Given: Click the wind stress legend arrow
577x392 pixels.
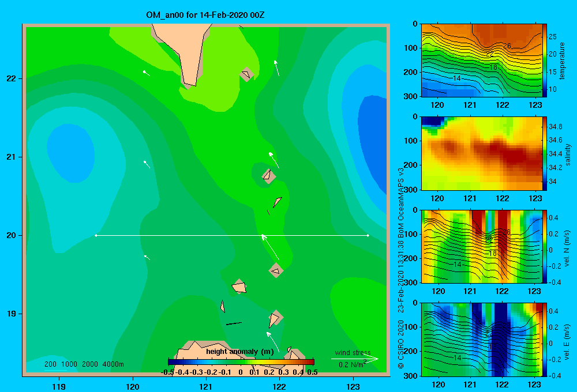Looking at the screenshot, I should tap(355, 359).
